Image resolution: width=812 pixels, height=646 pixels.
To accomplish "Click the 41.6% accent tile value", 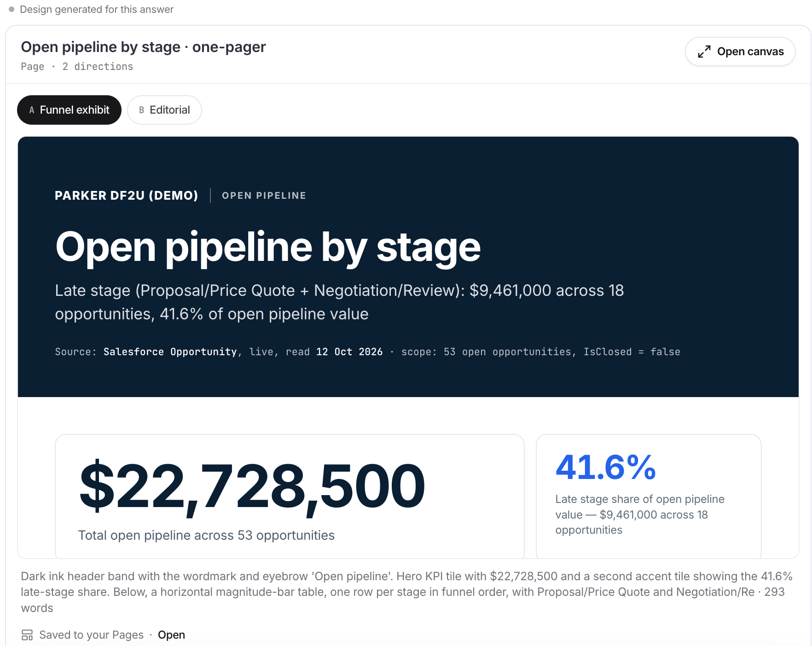I will tap(605, 467).
